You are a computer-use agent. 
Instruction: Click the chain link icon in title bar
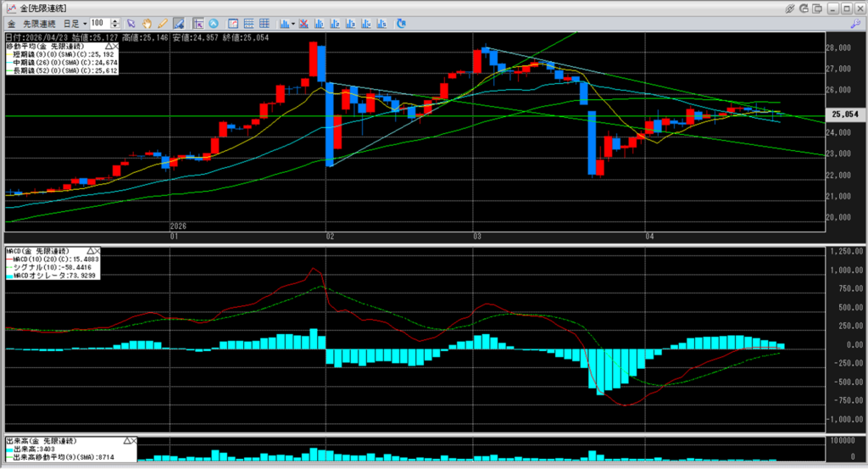[790, 8]
